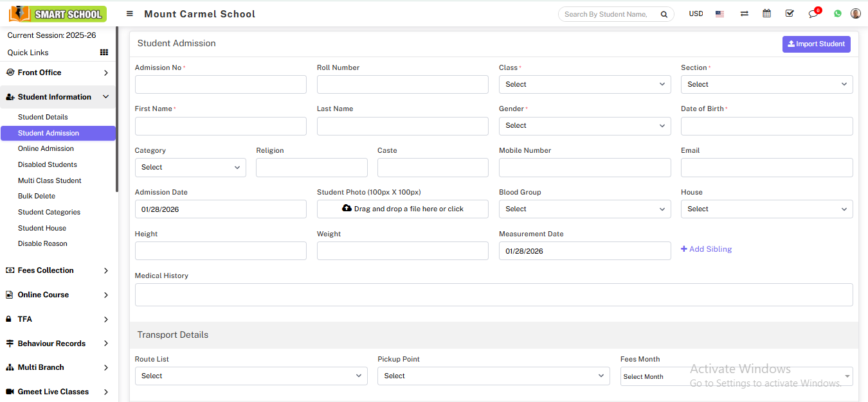This screenshot has width=868, height=402.
Task: Click the Admission No input field
Action: (x=221, y=84)
